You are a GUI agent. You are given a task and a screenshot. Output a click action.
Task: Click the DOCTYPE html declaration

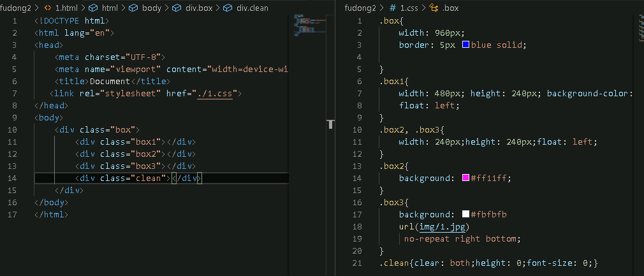click(72, 21)
